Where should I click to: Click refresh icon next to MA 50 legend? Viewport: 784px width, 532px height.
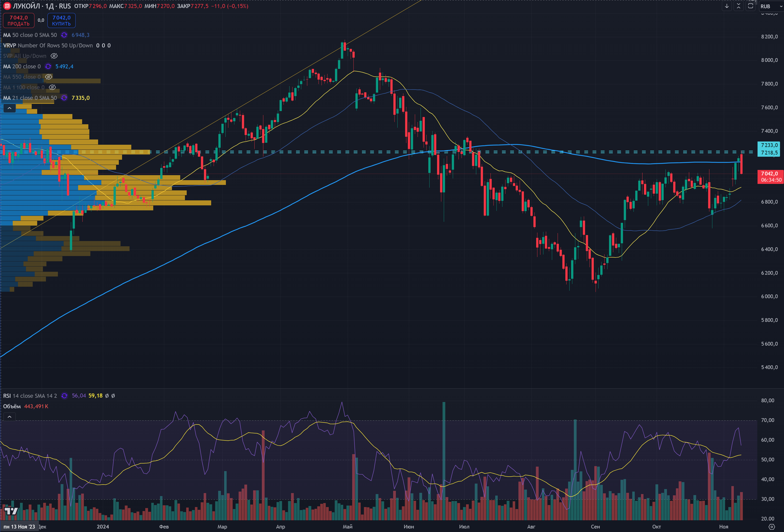click(64, 35)
